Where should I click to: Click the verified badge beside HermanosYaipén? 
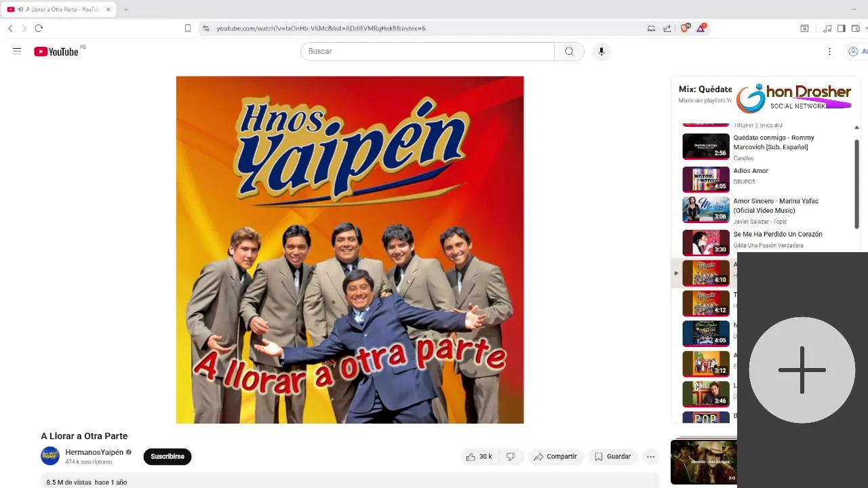(129, 452)
